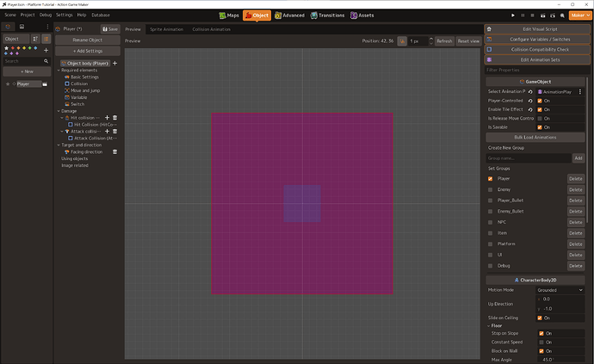The image size is (594, 364).
Task: Click the Add group button
Action: click(x=579, y=158)
